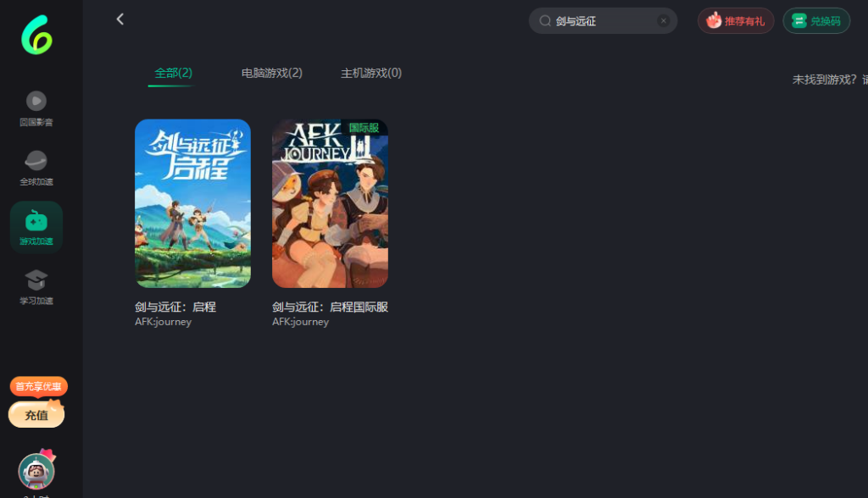Click the 兑换码 redeem code button
Image resolution: width=868 pixels, height=498 pixels.
[x=815, y=21]
